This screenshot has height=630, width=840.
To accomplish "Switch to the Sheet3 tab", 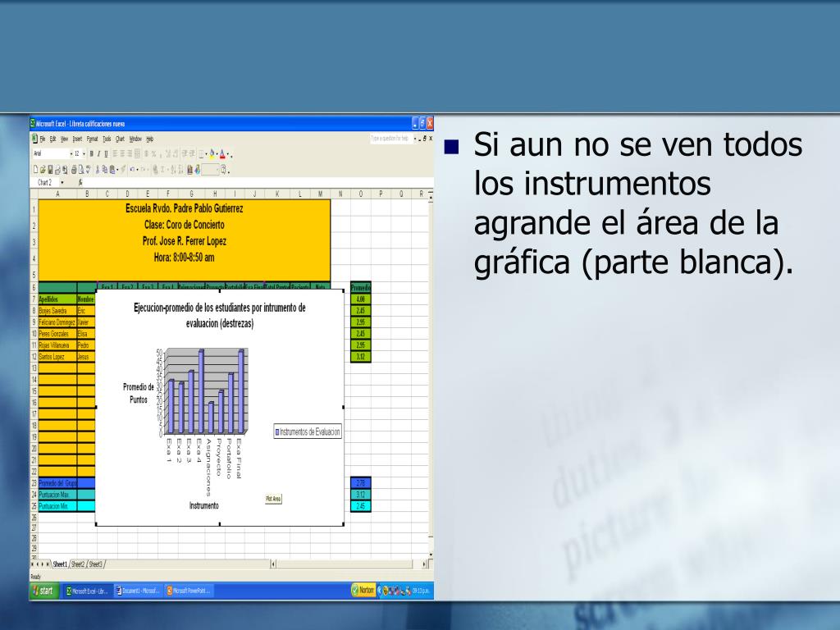I will point(96,564).
